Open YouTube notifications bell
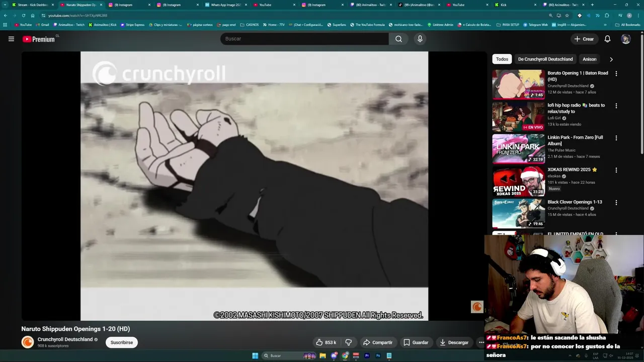Image resolution: width=644 pixels, height=362 pixels. [607, 39]
